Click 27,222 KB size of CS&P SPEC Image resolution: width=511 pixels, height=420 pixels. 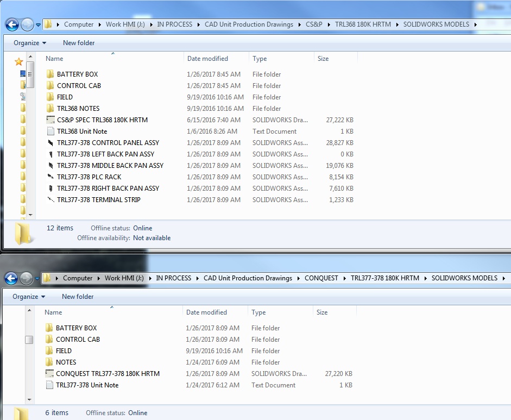(x=339, y=120)
